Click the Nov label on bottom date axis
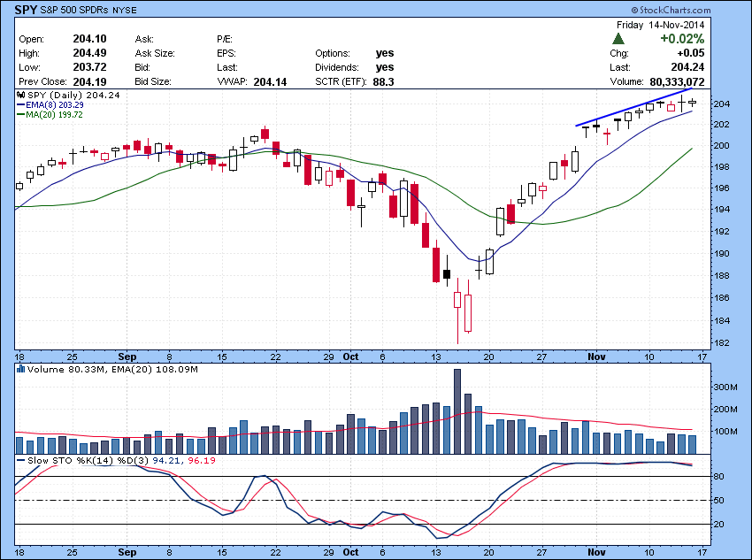Image resolution: width=752 pixels, height=560 pixels. (596, 552)
